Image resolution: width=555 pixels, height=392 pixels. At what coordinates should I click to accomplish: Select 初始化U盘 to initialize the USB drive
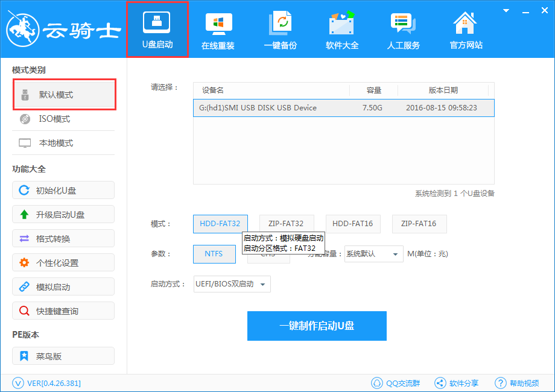(x=63, y=190)
